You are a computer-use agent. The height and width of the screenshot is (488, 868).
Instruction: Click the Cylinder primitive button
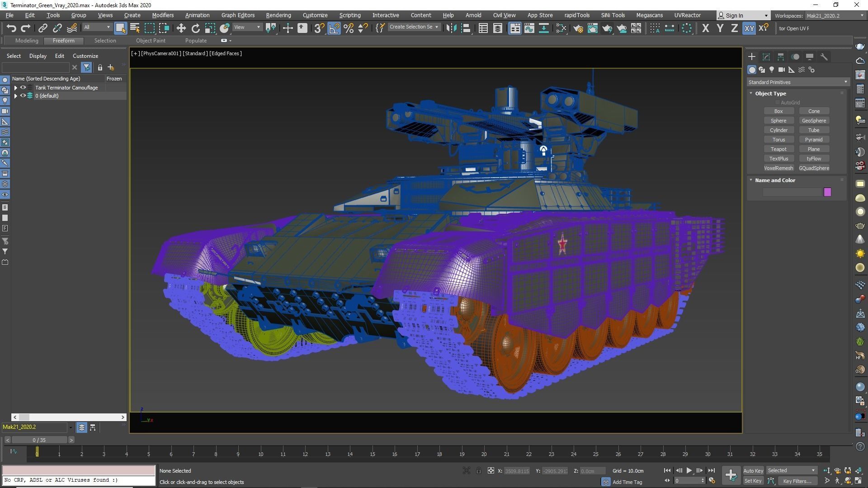click(x=778, y=130)
